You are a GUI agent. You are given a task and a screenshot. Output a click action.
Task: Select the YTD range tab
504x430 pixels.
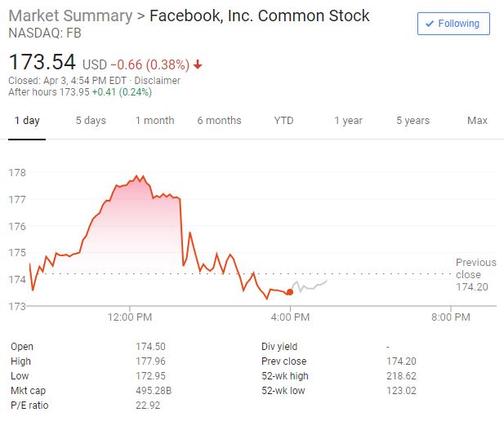click(x=283, y=121)
